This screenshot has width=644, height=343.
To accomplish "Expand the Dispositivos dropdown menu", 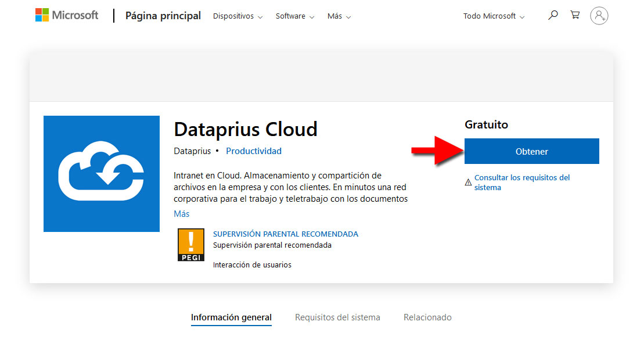I will 238,16.
